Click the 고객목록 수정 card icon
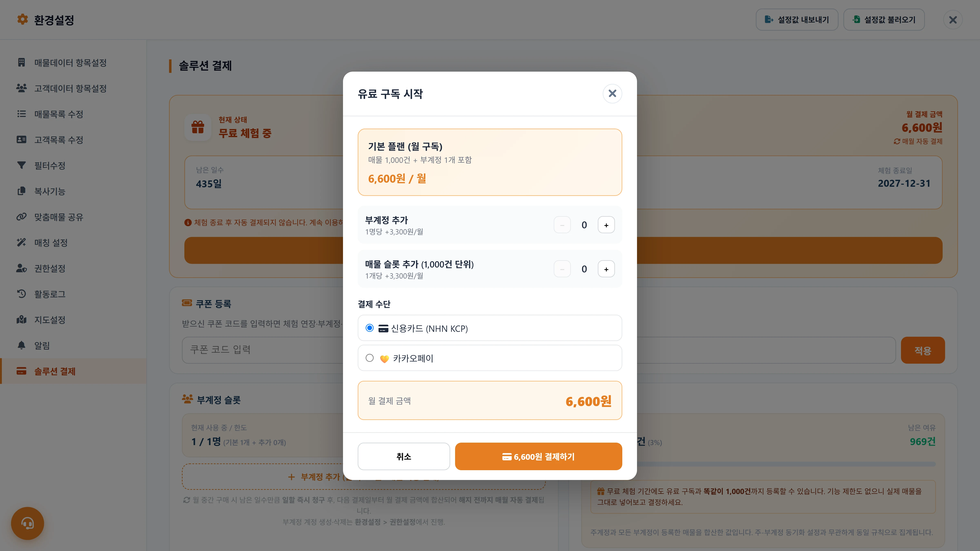 click(x=21, y=140)
